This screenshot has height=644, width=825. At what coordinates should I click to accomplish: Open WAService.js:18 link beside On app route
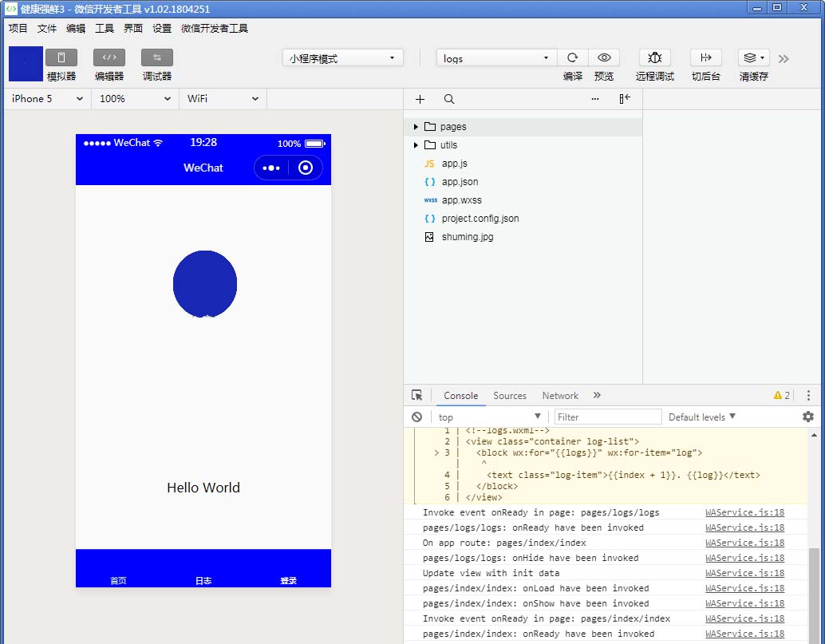(x=744, y=543)
